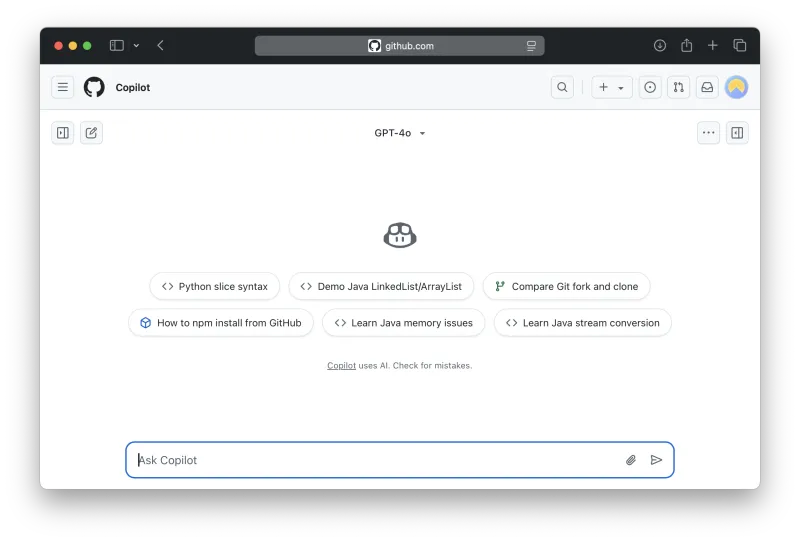Open the user profile avatar
The image size is (800, 542).
(x=736, y=87)
